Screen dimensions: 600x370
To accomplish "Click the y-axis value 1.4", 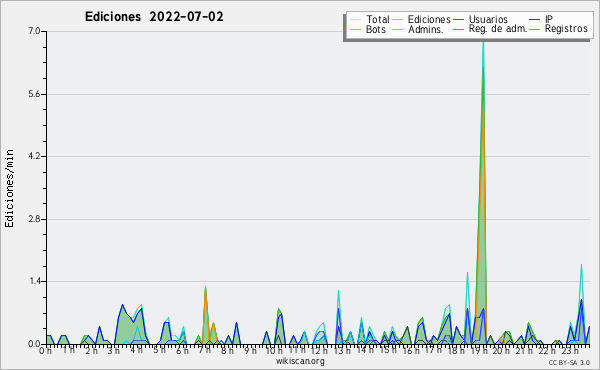I will (34, 281).
